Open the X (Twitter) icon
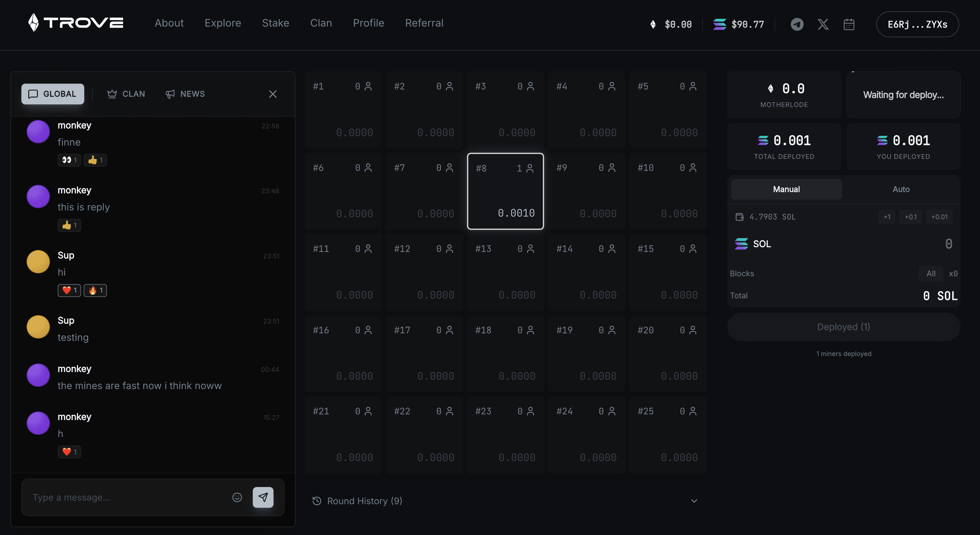 [x=823, y=24]
